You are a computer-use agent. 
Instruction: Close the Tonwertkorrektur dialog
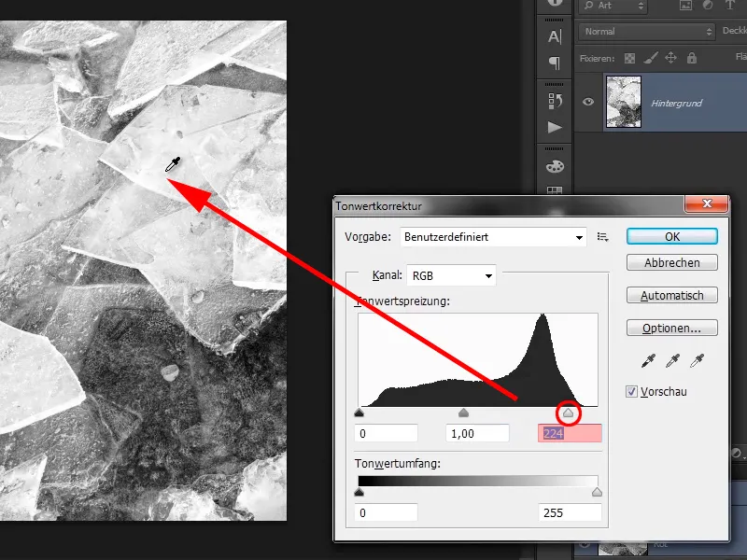coord(707,203)
